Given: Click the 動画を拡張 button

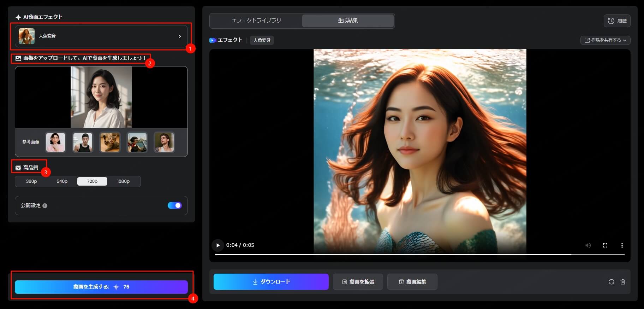Looking at the screenshot, I should click(x=358, y=282).
